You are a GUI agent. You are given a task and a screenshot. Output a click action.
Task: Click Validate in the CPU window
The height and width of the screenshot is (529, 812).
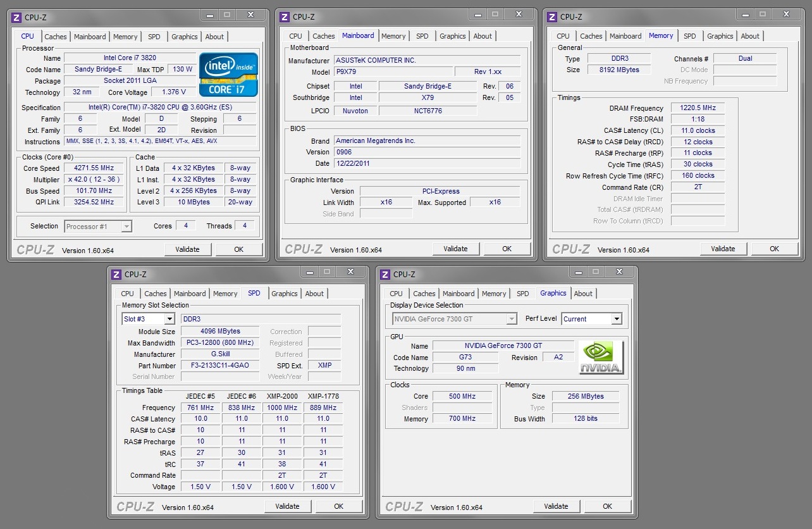tap(187, 249)
